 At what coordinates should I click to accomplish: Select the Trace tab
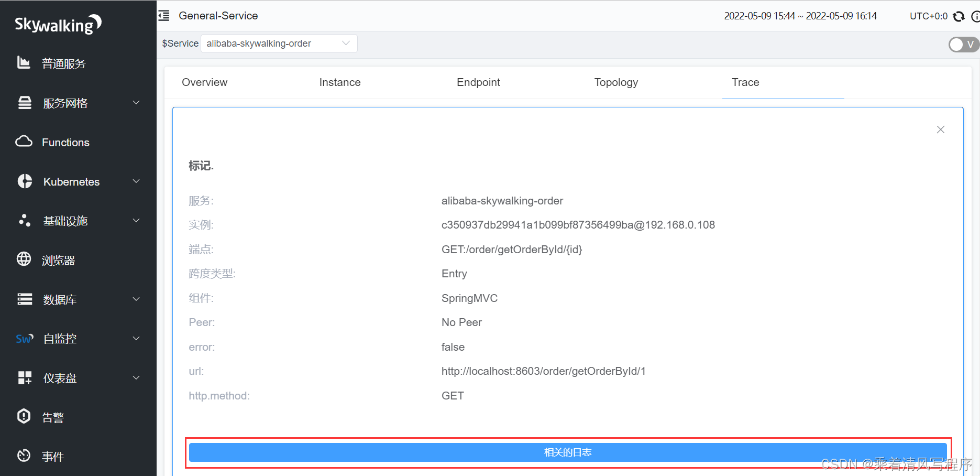[745, 82]
